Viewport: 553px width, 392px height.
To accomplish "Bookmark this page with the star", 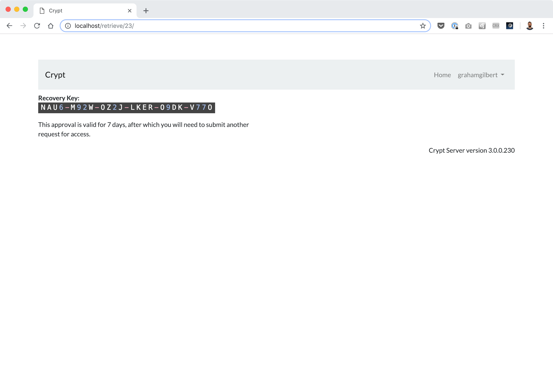I will tap(422, 26).
